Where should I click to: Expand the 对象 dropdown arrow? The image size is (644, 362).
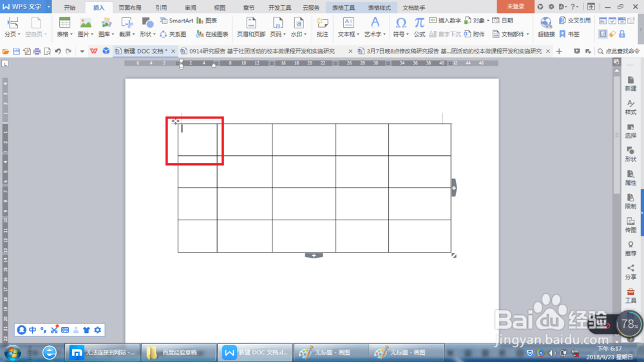488,21
